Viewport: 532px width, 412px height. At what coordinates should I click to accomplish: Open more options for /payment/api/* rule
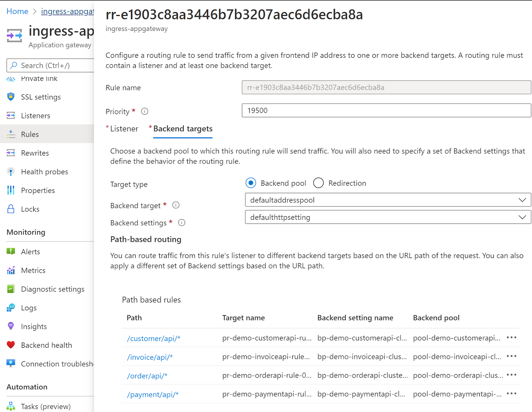pyautogui.click(x=511, y=394)
